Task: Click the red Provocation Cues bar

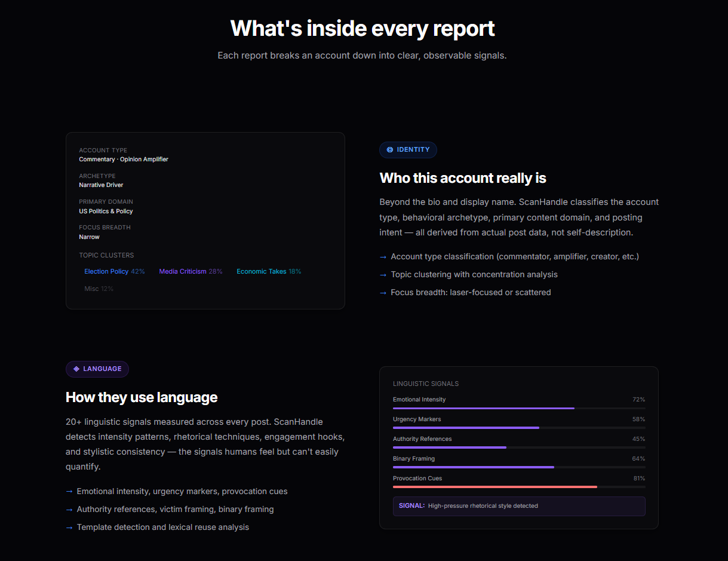Action: (495, 487)
